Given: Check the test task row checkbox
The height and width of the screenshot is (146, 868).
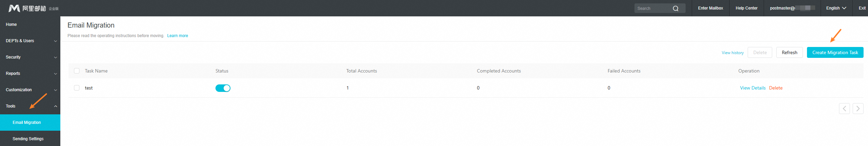Looking at the screenshot, I should click(x=77, y=88).
